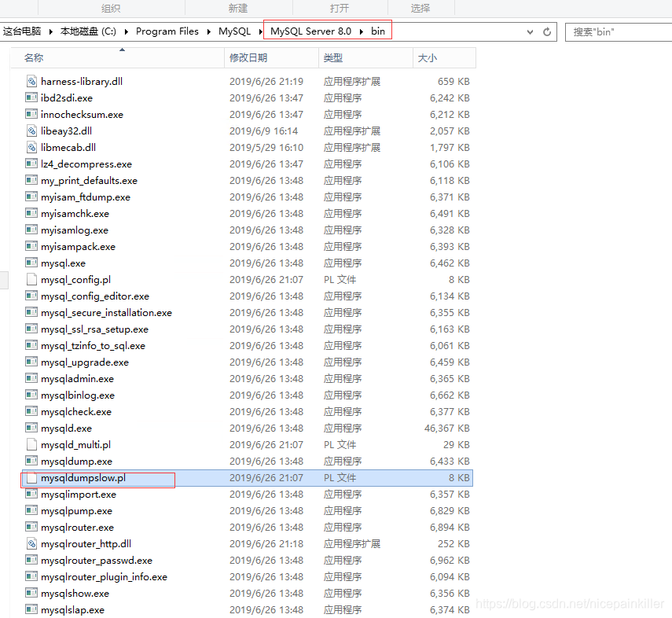Click the mysql.exe application icon
Screen dimensions: 672x618
(x=31, y=263)
